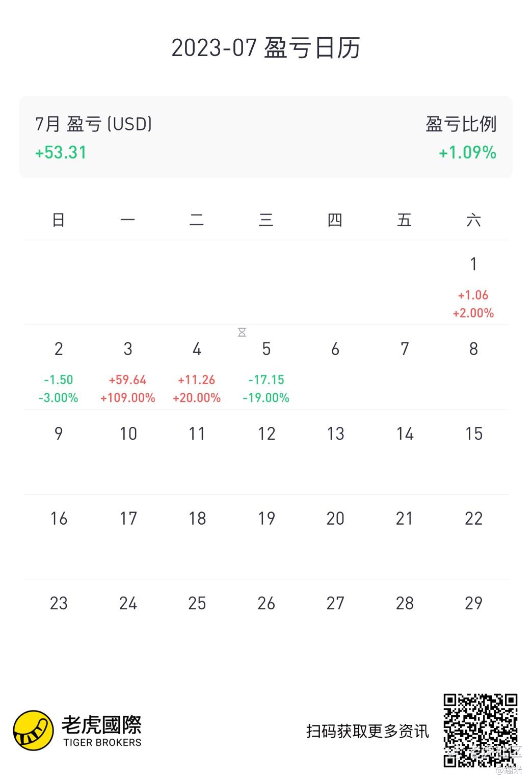Viewport: 532px width, 782px height.
Task: Open the QR code for more info
Action: tap(481, 731)
